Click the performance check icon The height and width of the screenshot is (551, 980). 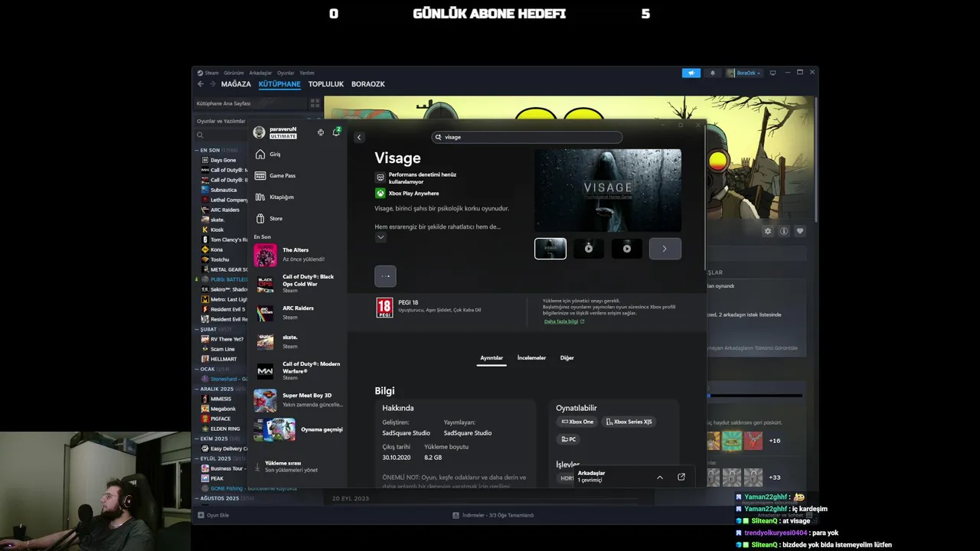[380, 178]
